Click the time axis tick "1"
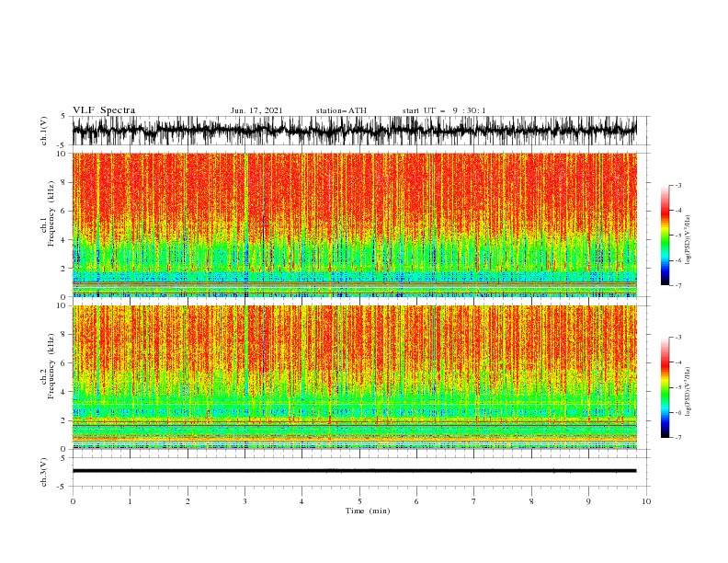728x563 pixels. click(130, 501)
